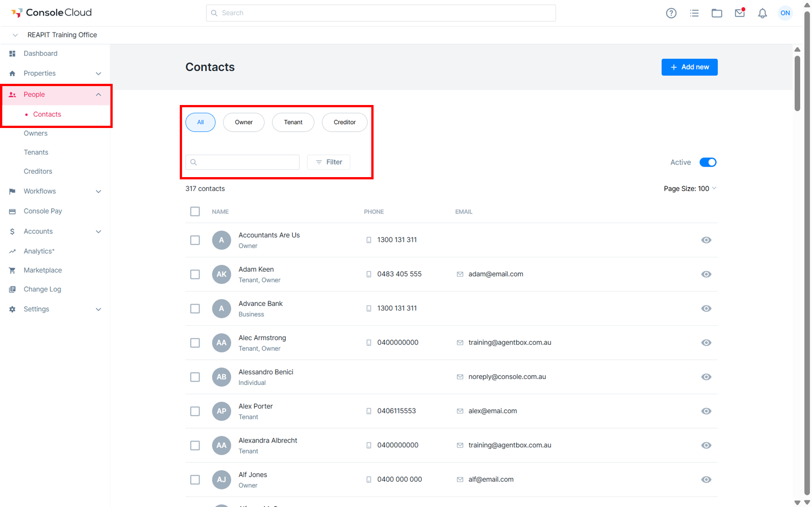Click magnifier icon in contacts search field

click(x=194, y=162)
